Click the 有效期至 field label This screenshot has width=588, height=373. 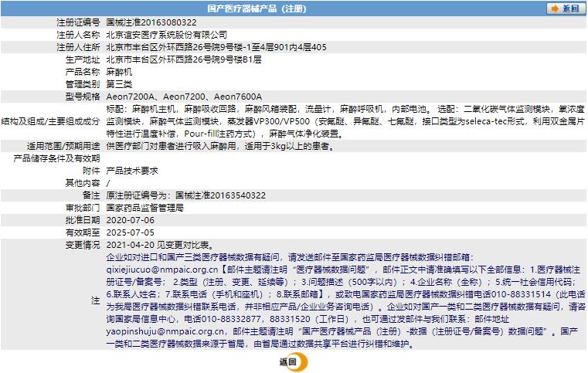pyautogui.click(x=83, y=232)
